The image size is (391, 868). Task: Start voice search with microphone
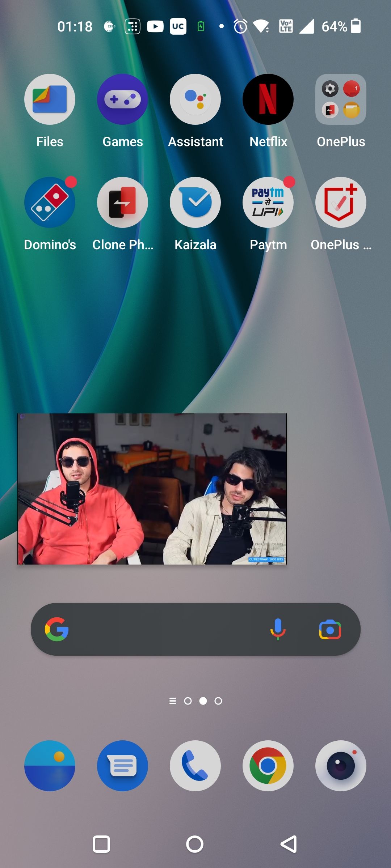278,629
